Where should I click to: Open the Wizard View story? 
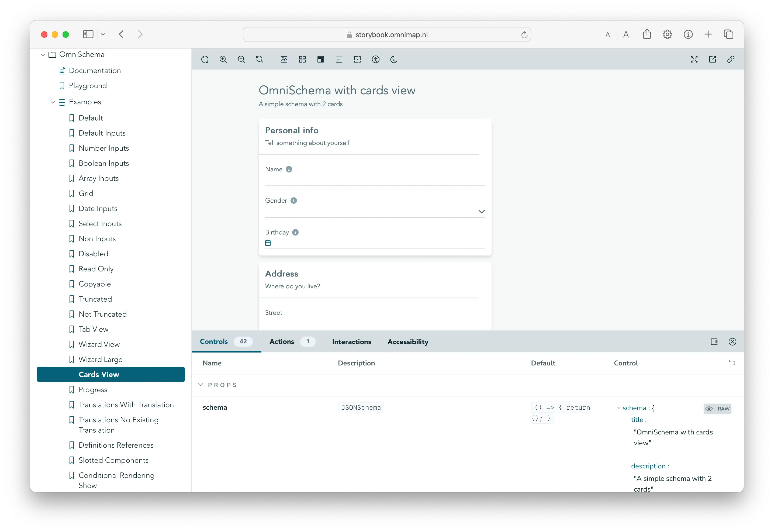(99, 344)
